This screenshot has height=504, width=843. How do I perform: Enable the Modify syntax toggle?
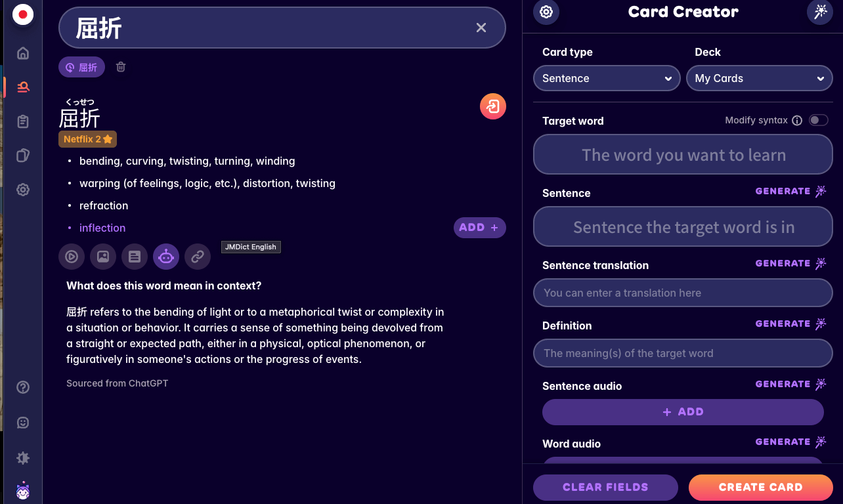[x=818, y=120]
